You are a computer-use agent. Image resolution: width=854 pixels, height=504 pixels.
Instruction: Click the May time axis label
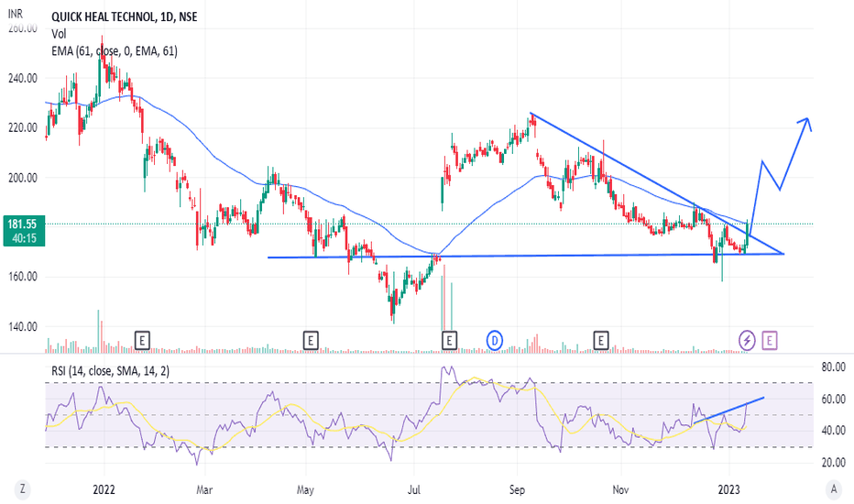click(x=305, y=489)
